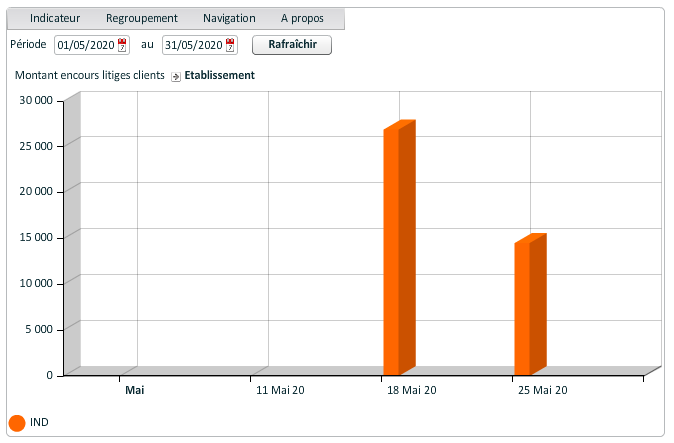Click the 5 000 y-axis value
The width and height of the screenshot is (674, 443).
point(39,329)
